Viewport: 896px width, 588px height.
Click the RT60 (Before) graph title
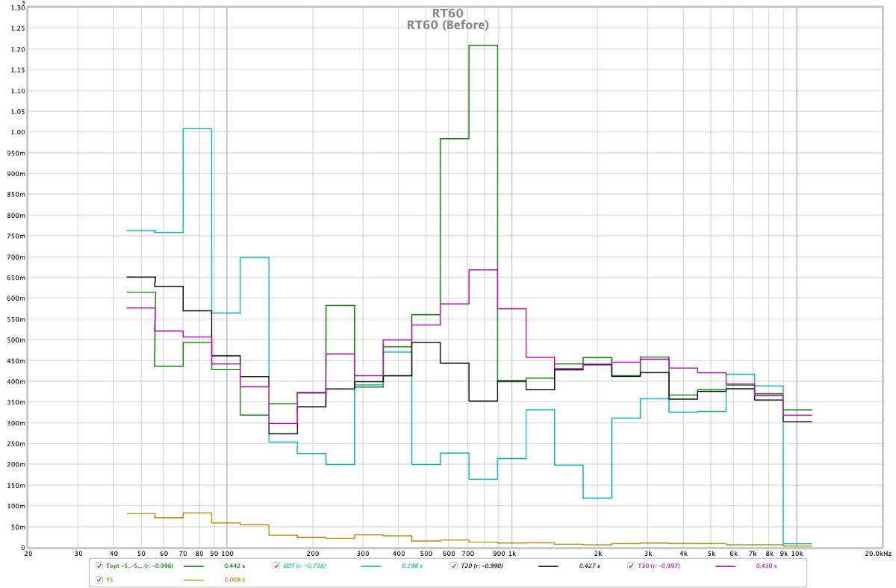(x=448, y=25)
